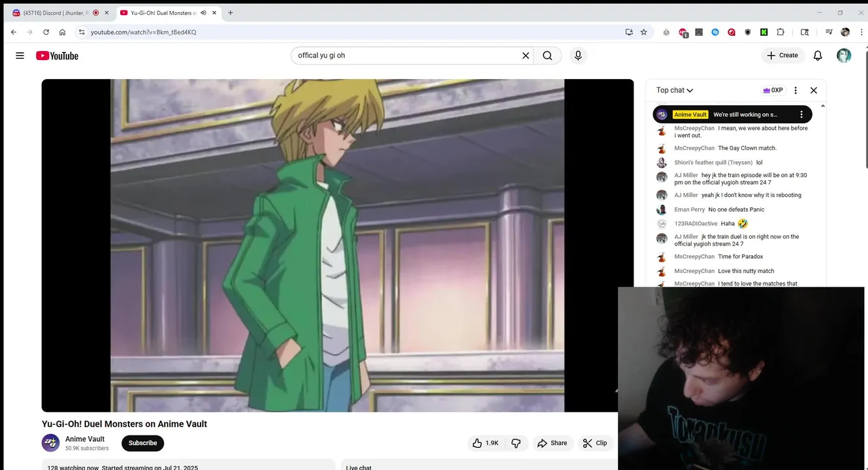Screen dimensions: 868x470
Task: Subscribe to Anime Vault
Action: [142, 443]
